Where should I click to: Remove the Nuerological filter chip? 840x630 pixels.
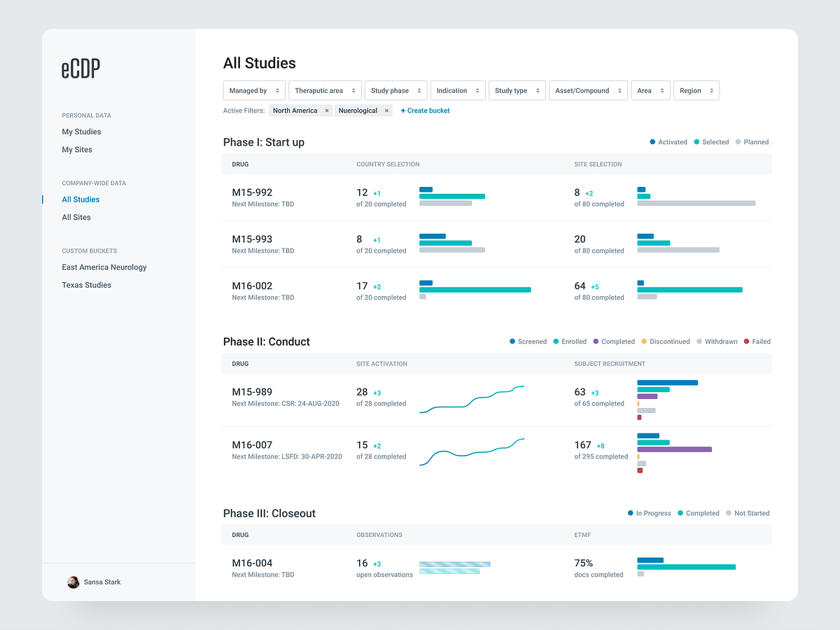point(386,110)
